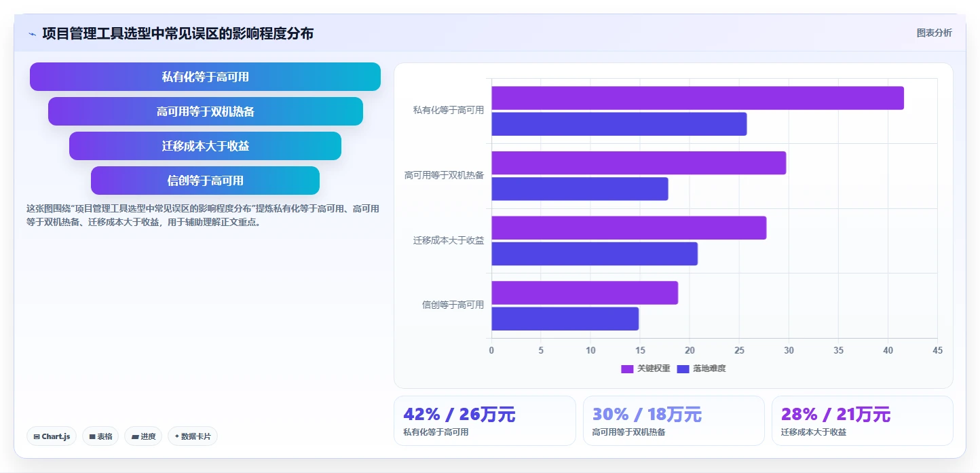Click the 数据卡片 tag chip
980x473 pixels.
192,436
